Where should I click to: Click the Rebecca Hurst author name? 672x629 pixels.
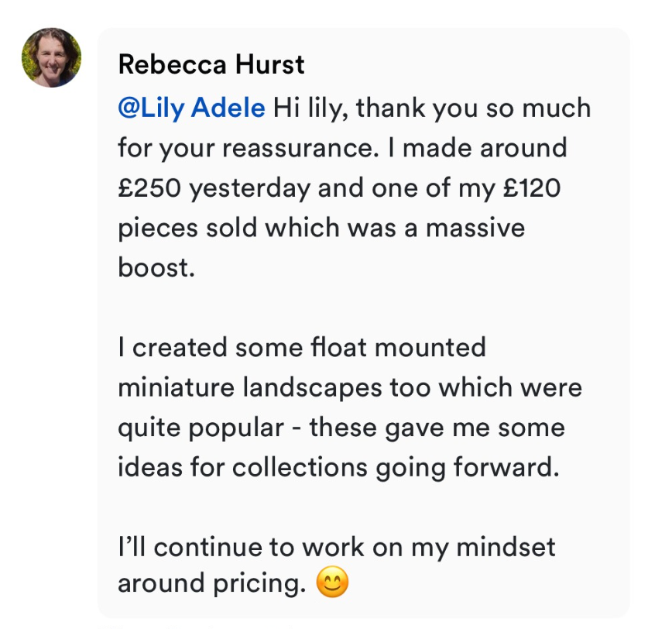(x=211, y=65)
